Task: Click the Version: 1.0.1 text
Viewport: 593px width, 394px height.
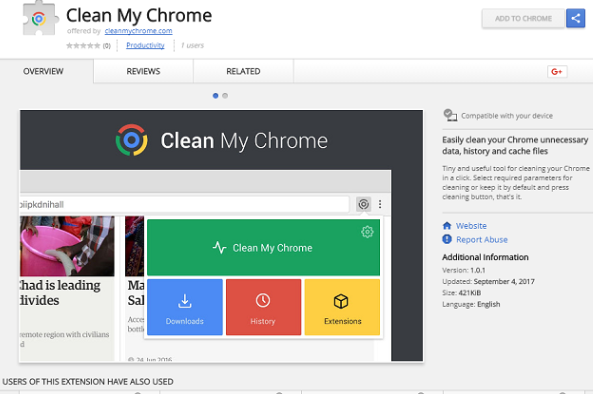Action: [464, 270]
